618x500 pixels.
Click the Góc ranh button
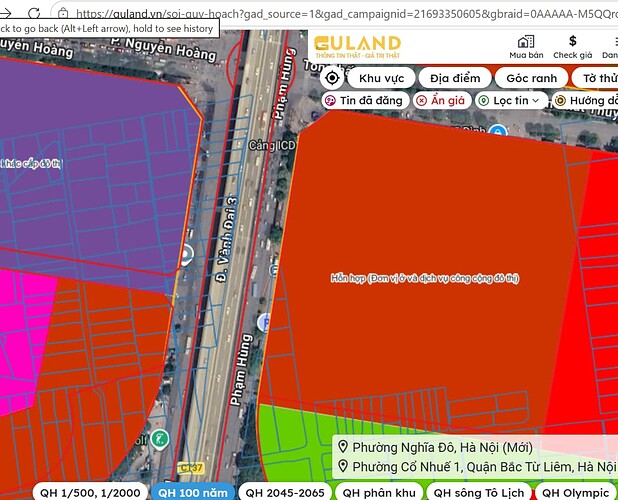(531, 78)
